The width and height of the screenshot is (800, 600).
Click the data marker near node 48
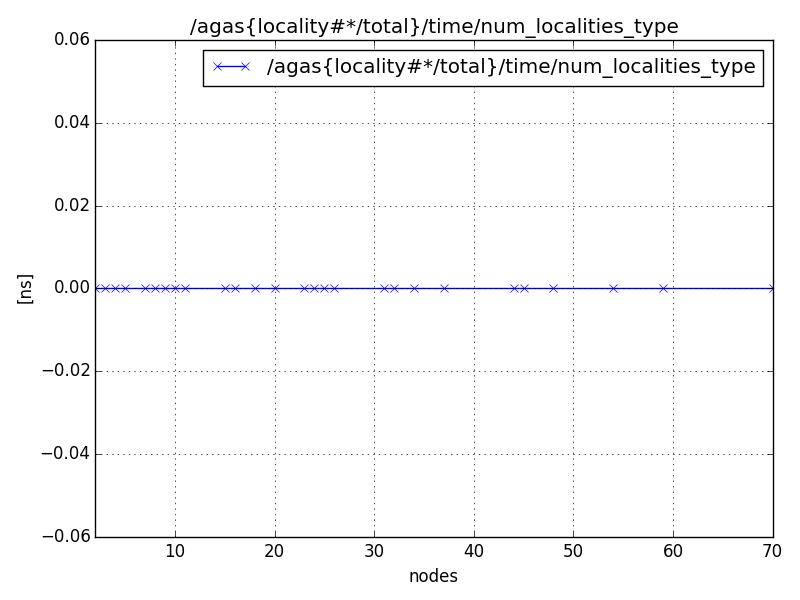tap(552, 288)
